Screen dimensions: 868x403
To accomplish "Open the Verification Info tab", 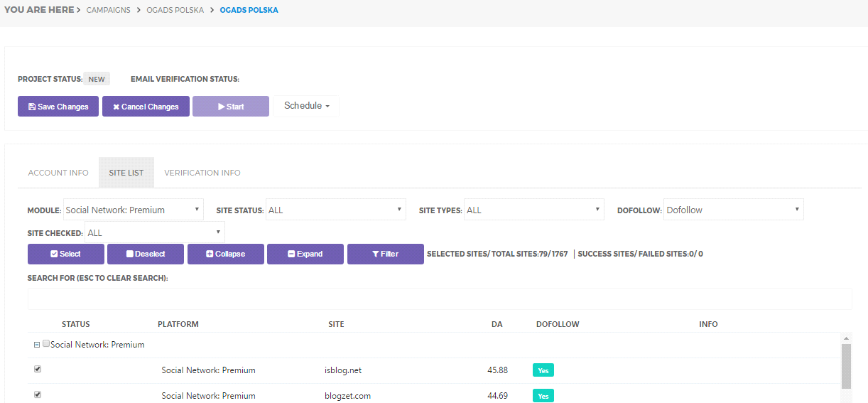I will pyautogui.click(x=202, y=173).
